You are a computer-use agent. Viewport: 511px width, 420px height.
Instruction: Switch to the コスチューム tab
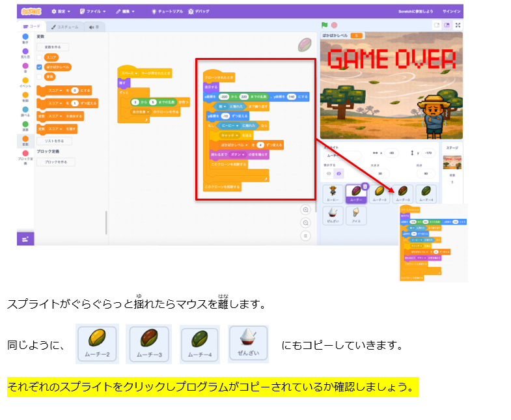pos(64,27)
